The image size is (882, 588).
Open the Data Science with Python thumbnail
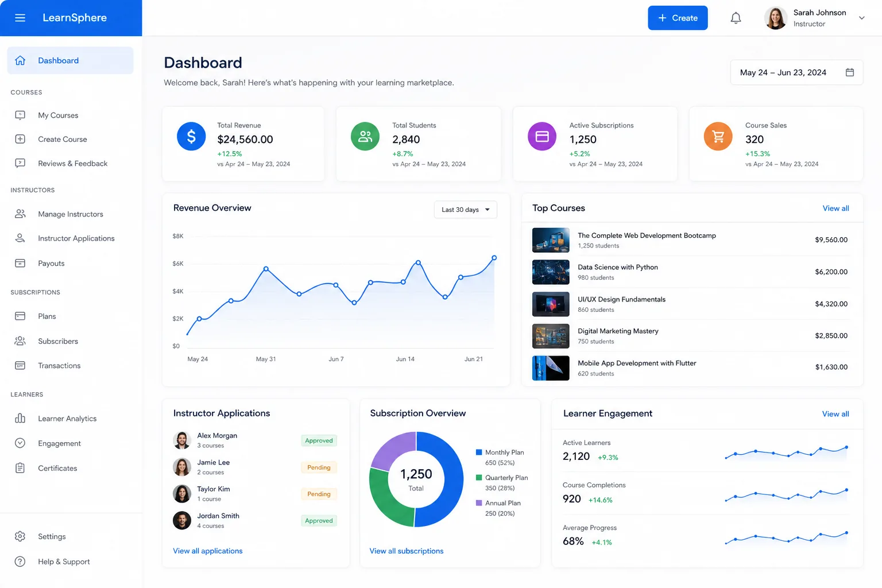tap(551, 272)
